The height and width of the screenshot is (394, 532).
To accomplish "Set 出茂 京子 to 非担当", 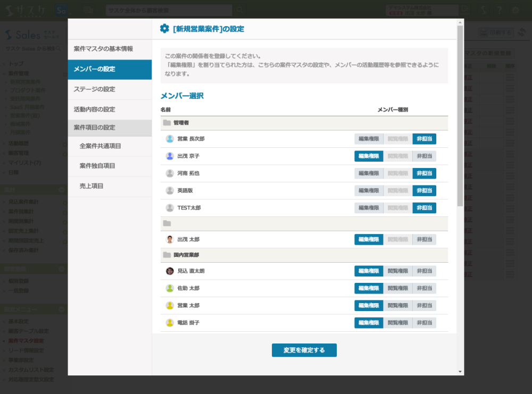I will coord(424,156).
